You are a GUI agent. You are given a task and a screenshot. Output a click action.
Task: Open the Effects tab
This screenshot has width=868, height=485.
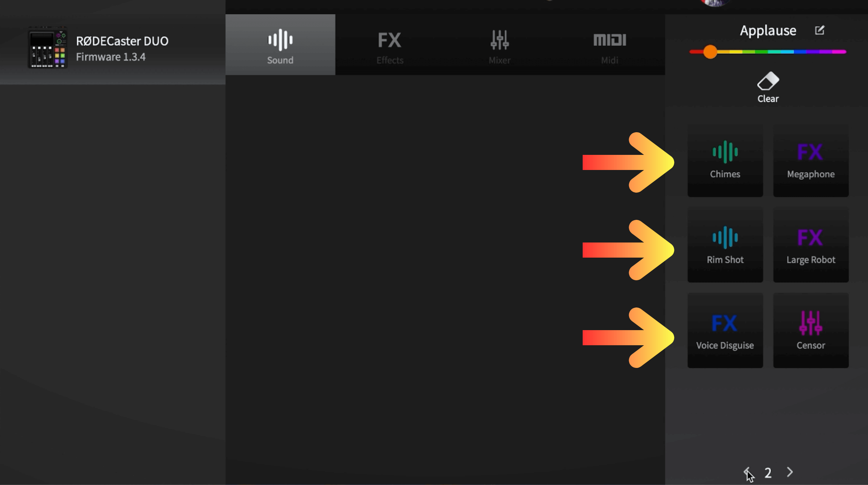[x=390, y=45]
